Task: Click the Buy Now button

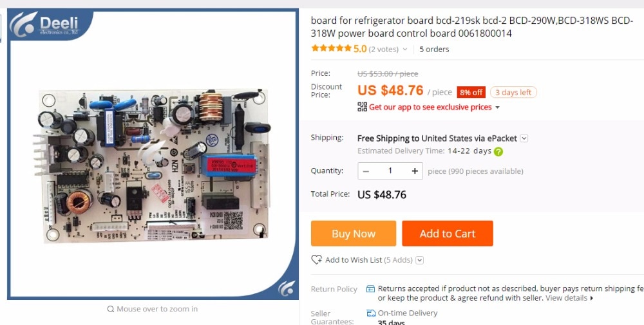Action: pos(353,234)
